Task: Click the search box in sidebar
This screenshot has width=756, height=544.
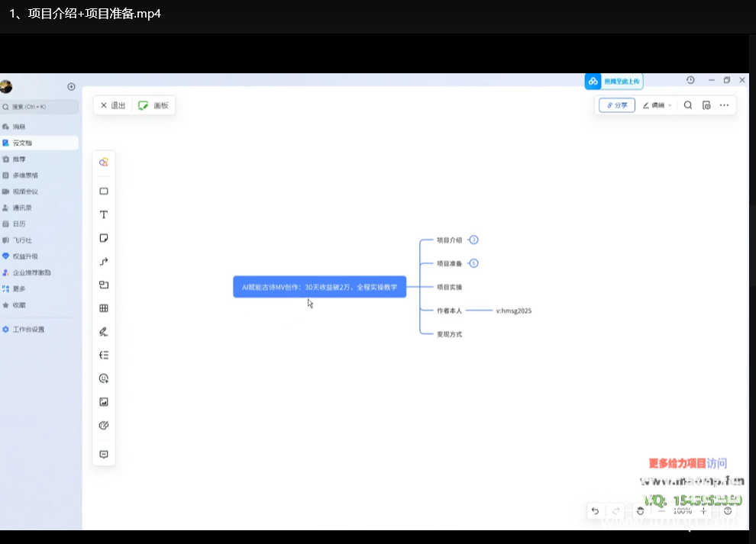Action: (40, 107)
